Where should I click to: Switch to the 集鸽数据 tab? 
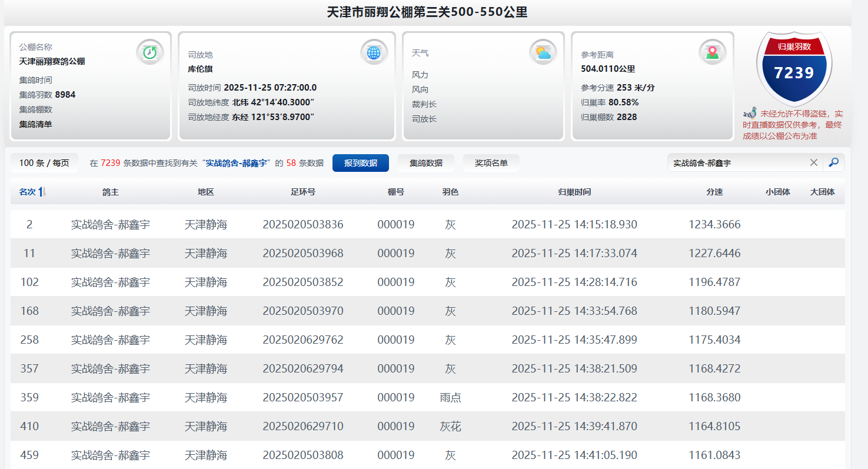pos(426,163)
